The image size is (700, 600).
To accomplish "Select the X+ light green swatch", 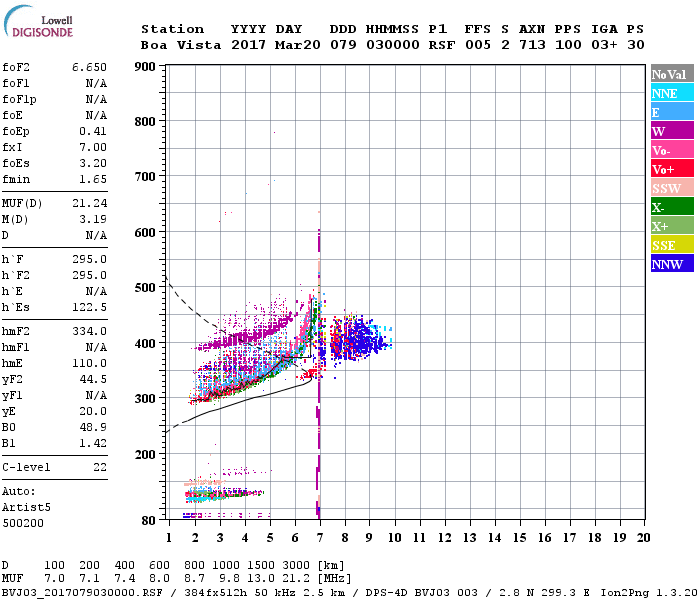I will coord(672,226).
